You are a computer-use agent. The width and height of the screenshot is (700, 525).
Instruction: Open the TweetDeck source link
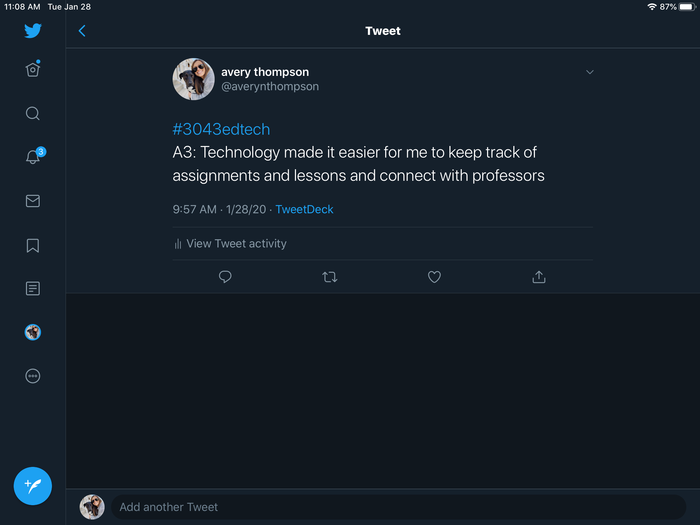coord(304,210)
